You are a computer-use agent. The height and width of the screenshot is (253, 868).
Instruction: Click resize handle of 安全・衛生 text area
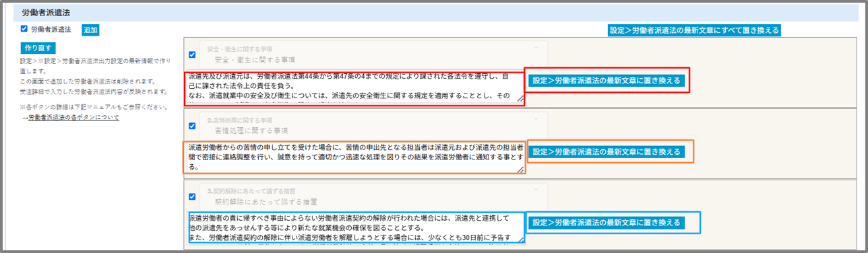(520, 100)
